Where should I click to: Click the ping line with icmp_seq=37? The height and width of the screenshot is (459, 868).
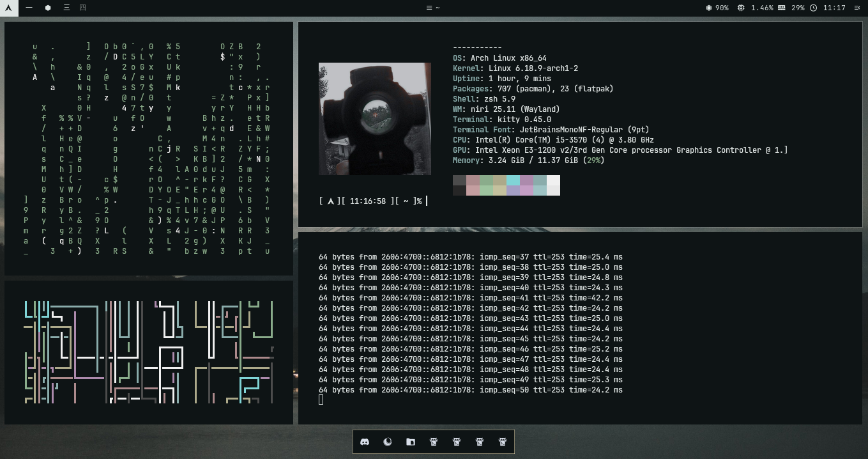[471, 257]
